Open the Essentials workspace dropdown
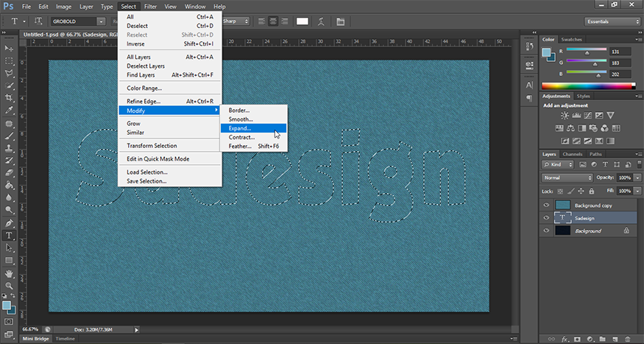The width and height of the screenshot is (644, 344). point(612,21)
